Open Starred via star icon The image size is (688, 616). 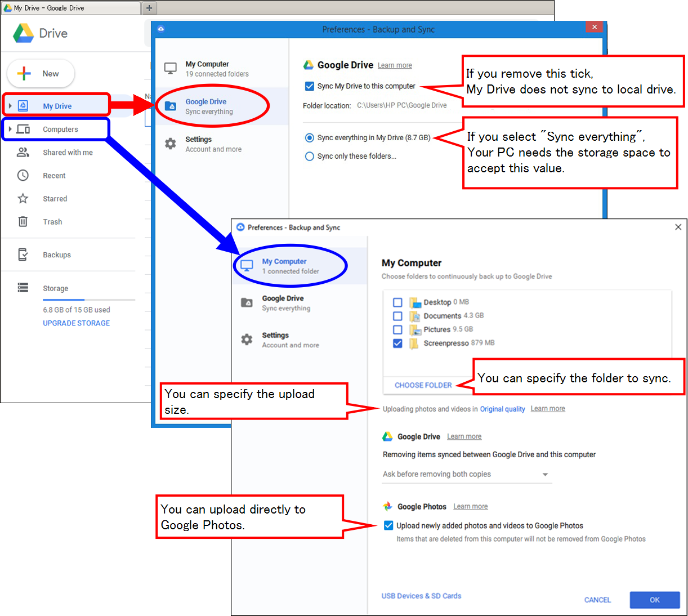23,198
